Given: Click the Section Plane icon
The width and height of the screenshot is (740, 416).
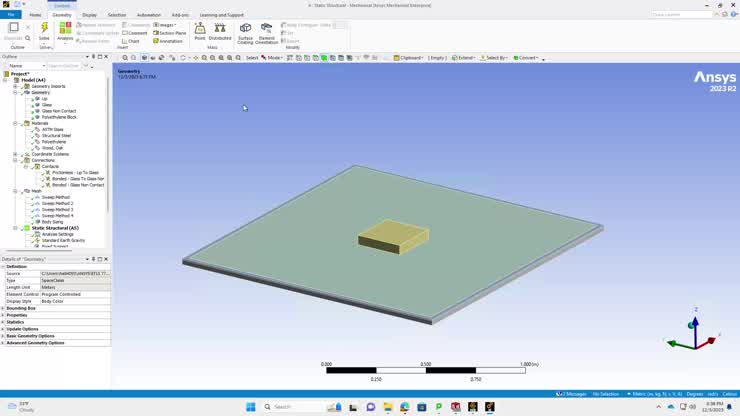Looking at the screenshot, I should [x=171, y=33].
